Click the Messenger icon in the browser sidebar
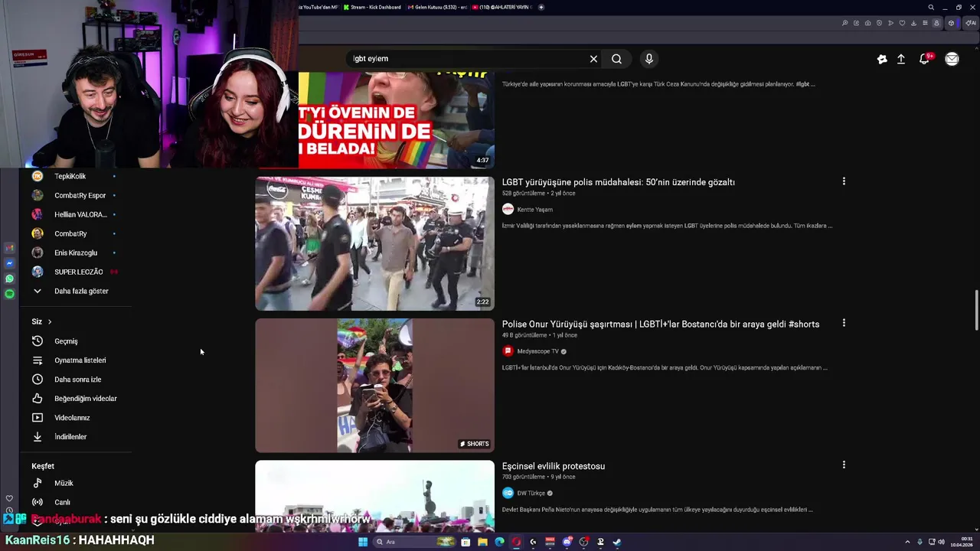980x551 pixels. pyautogui.click(x=9, y=263)
